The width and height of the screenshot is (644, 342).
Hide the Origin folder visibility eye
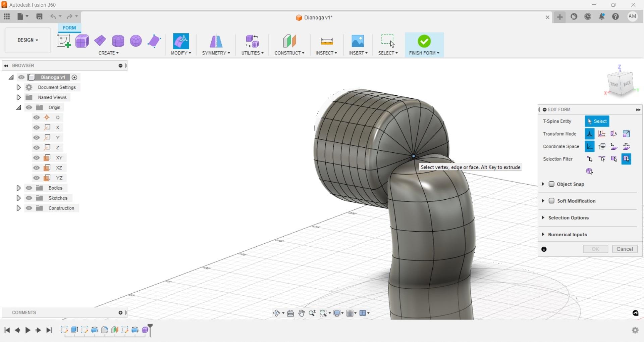pyautogui.click(x=29, y=107)
